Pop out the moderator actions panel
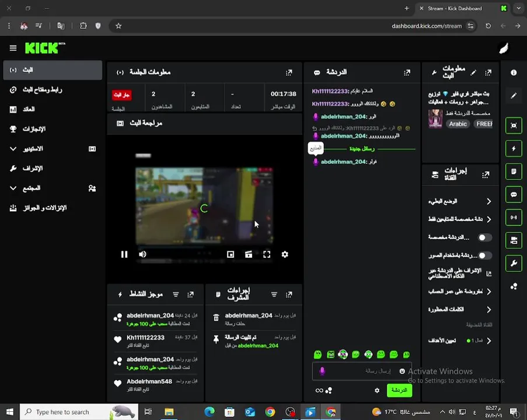This screenshot has height=420, width=527. coord(289,295)
